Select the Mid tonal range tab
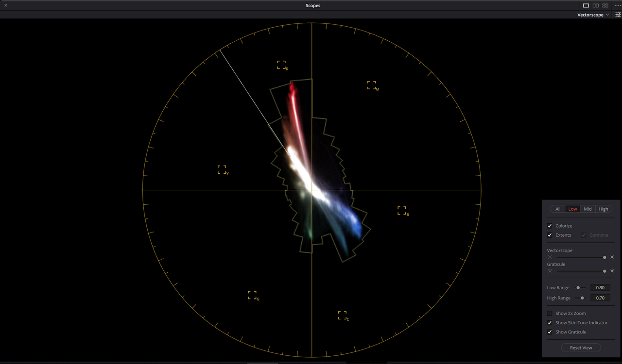 587,209
